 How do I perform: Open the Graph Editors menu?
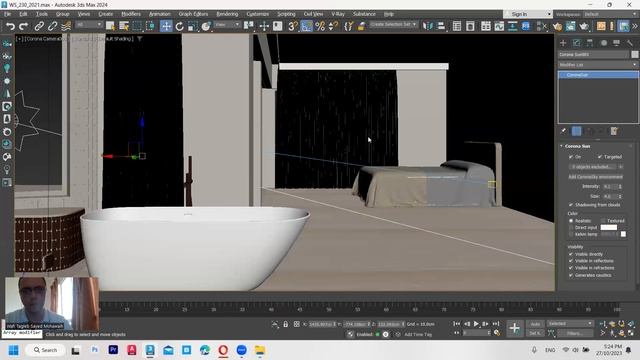[x=193, y=14]
